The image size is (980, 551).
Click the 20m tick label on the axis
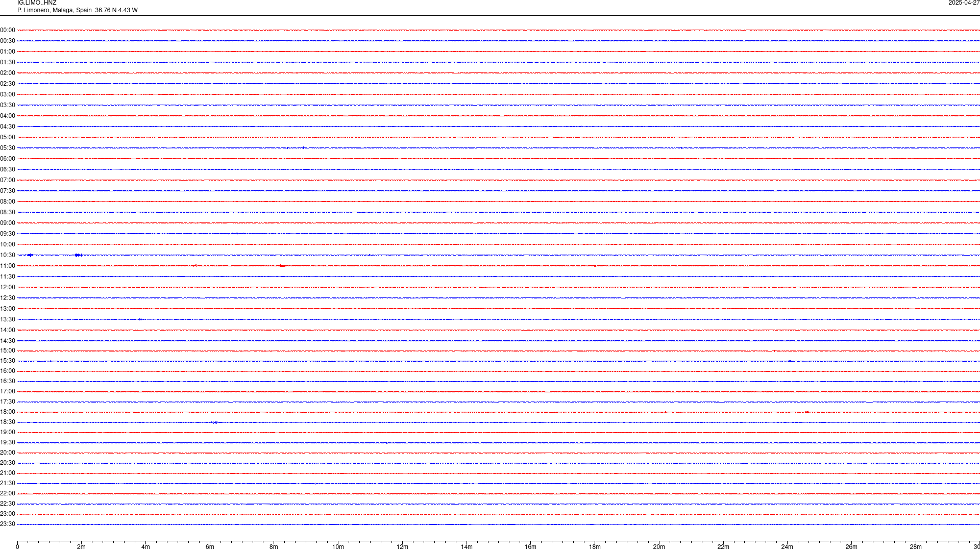point(659,547)
